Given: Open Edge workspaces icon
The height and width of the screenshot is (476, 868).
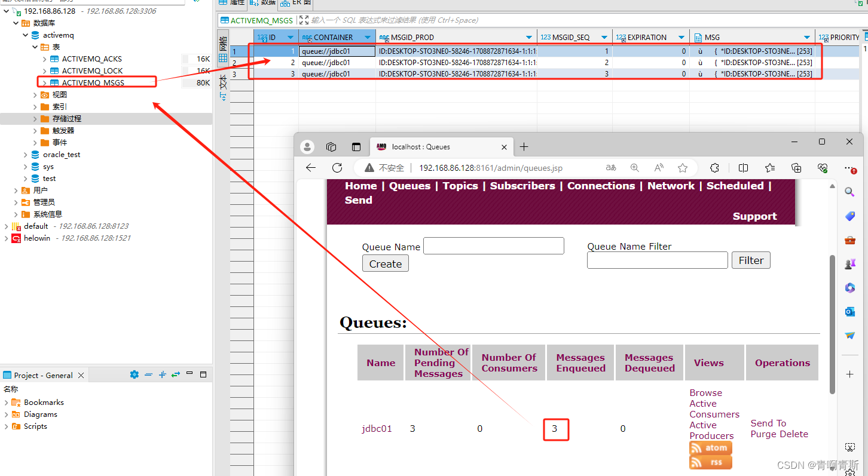Looking at the screenshot, I should [x=331, y=147].
